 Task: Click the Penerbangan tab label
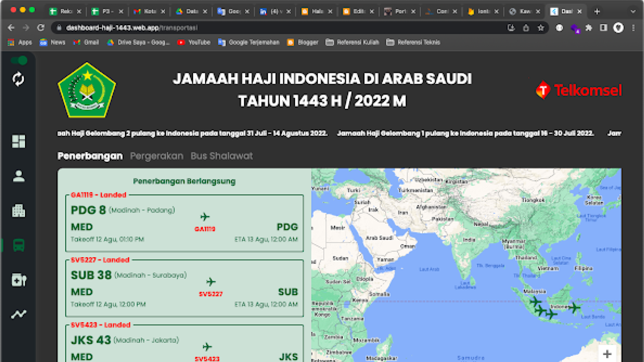[89, 156]
